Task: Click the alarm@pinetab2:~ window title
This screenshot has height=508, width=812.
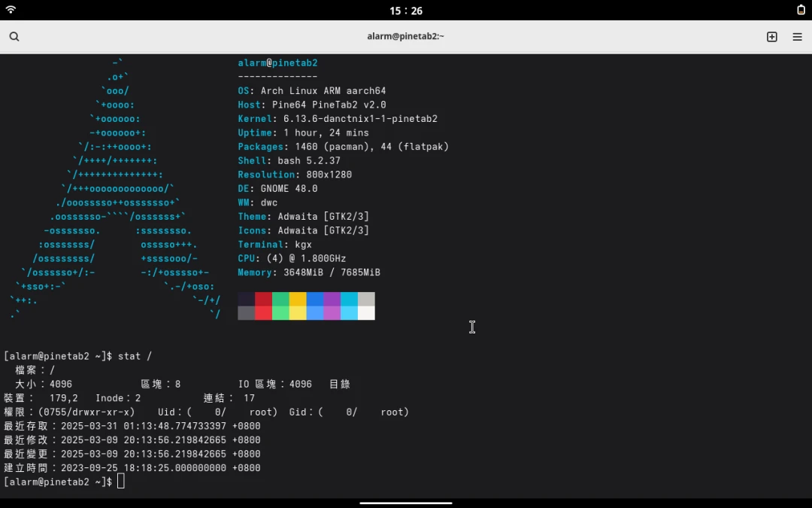Action: click(405, 36)
